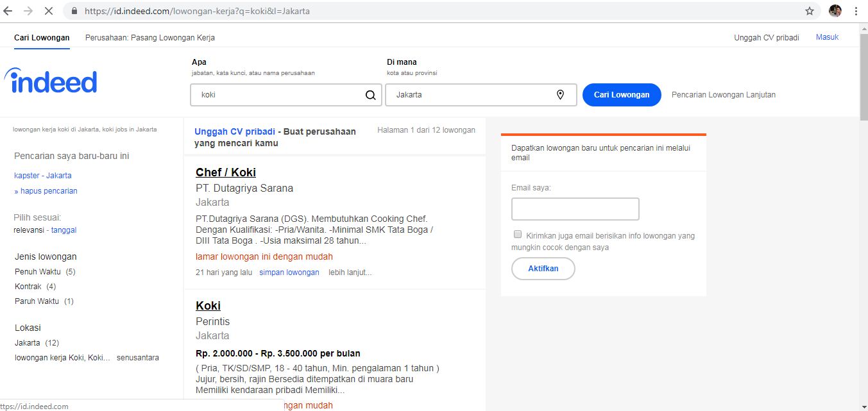Open the Chrome three-dot menu
Image resolution: width=868 pixels, height=411 pixels.
point(856,11)
